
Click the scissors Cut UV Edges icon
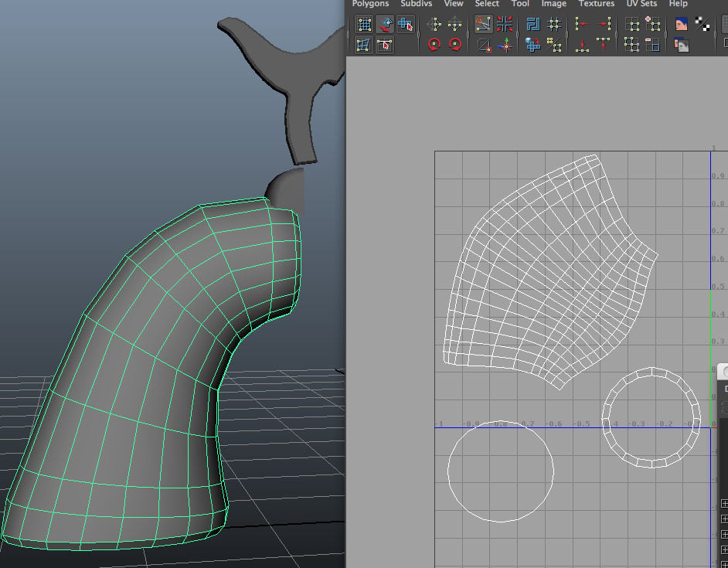483,24
